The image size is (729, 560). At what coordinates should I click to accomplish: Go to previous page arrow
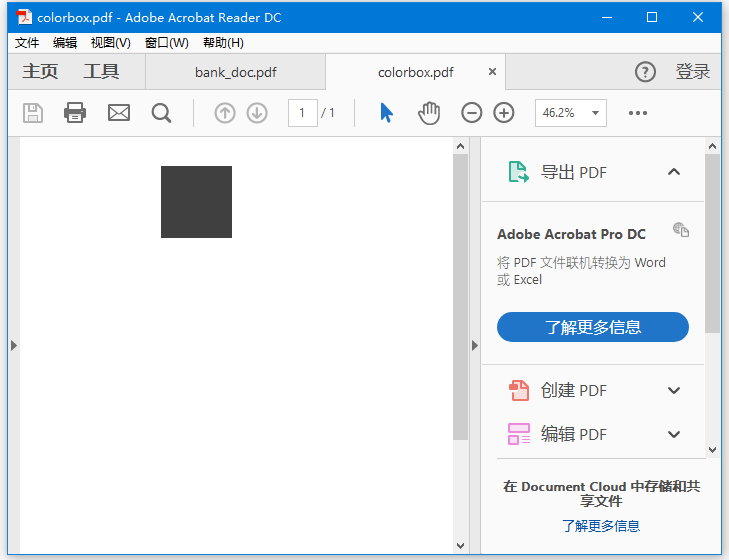[225, 113]
